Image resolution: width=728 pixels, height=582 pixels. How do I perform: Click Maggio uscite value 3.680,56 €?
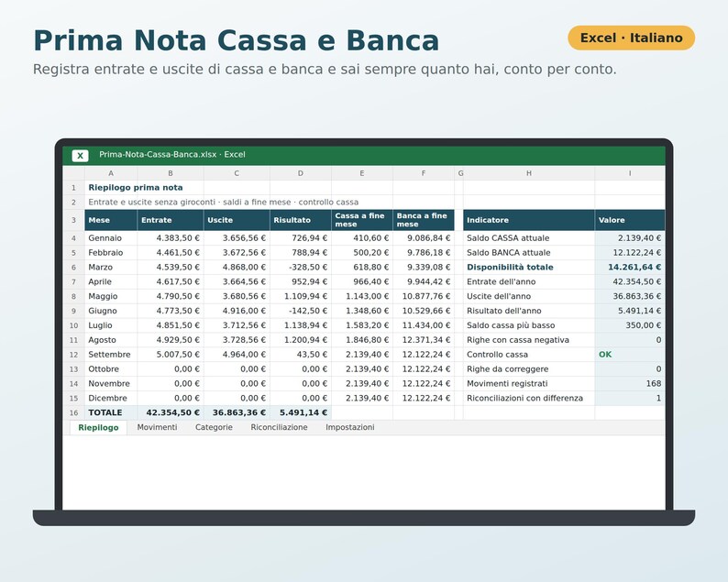(237, 296)
